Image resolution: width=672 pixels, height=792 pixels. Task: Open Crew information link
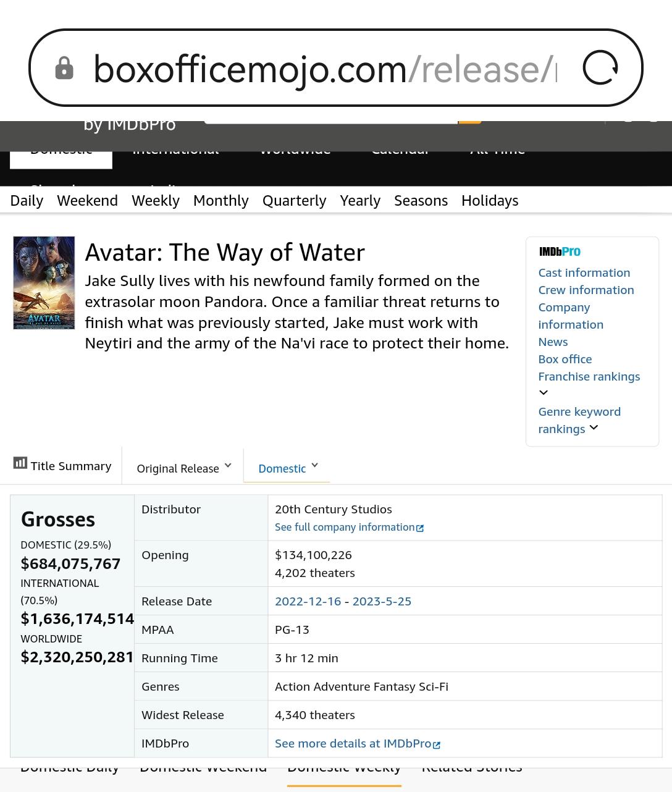coord(586,290)
